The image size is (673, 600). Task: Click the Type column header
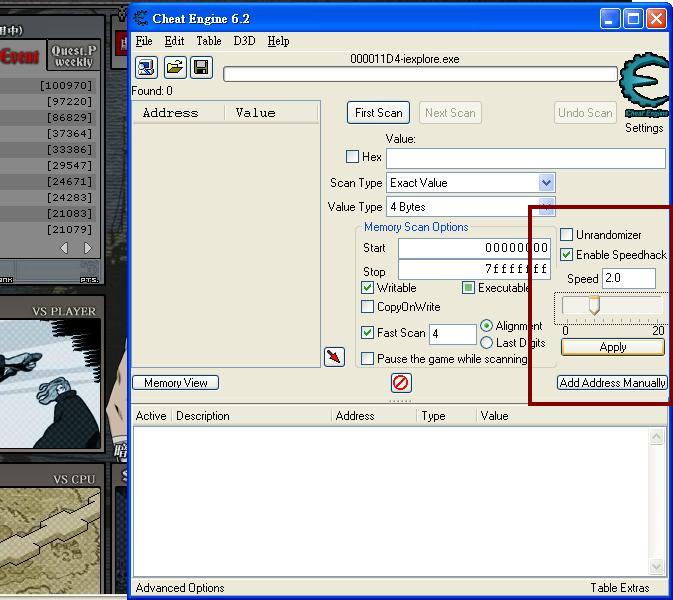coord(446,416)
